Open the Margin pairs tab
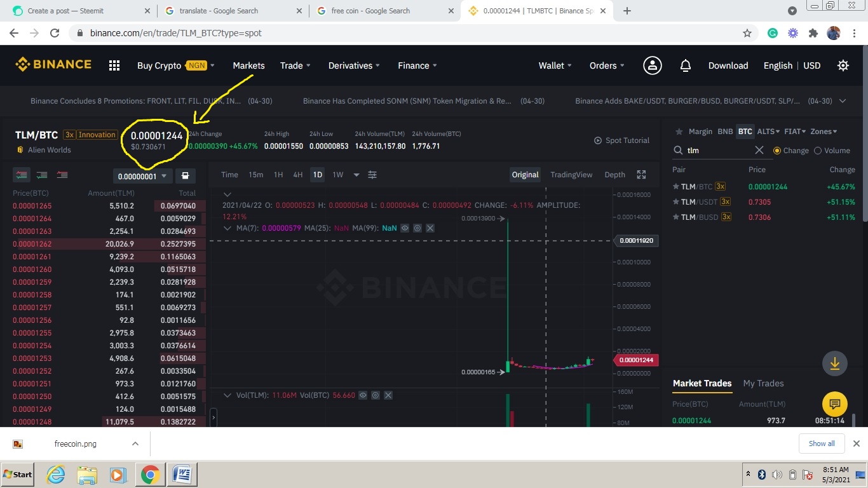The image size is (868, 488). point(700,132)
